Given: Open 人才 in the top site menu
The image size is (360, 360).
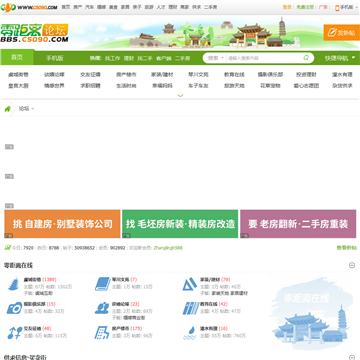Looking at the screenshot, I should (x=161, y=7).
